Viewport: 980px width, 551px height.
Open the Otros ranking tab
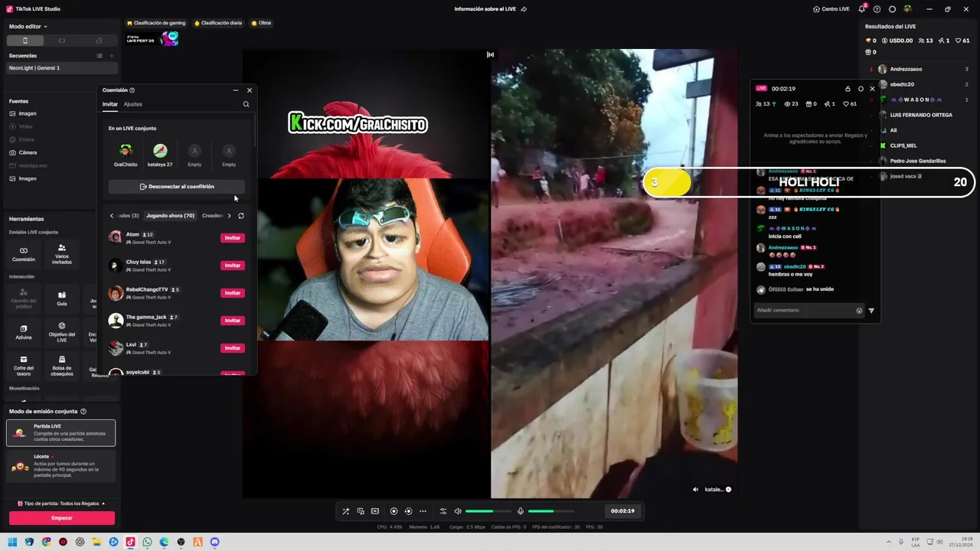pyautogui.click(x=261, y=23)
